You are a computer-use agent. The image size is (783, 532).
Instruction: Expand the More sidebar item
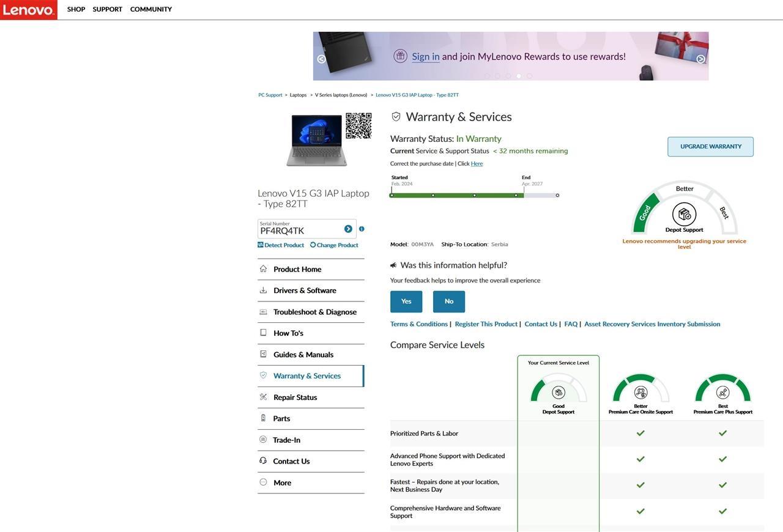311,482
